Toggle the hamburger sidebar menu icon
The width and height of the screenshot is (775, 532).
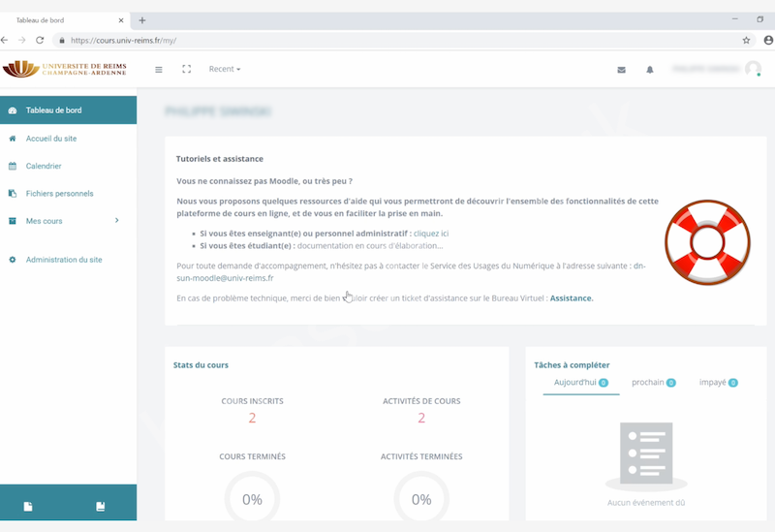click(159, 69)
